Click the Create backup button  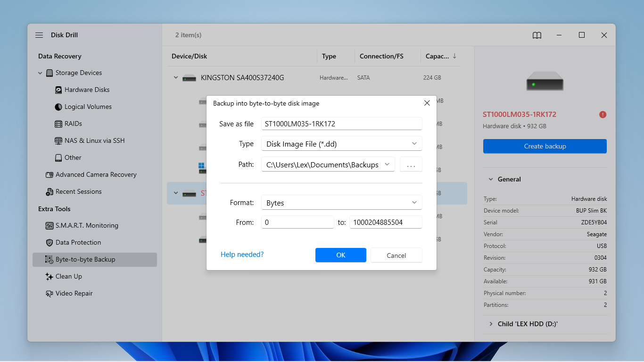tap(545, 146)
